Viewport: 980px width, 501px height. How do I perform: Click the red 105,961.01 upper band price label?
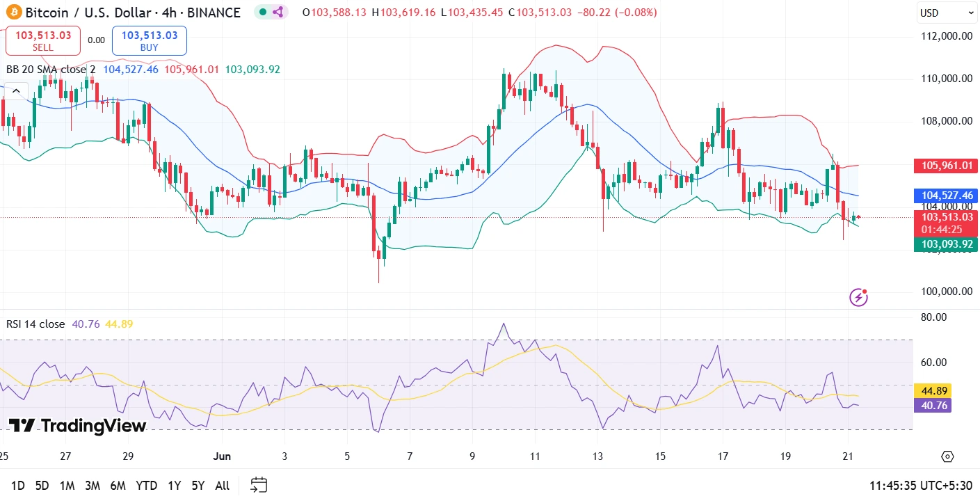coord(945,166)
